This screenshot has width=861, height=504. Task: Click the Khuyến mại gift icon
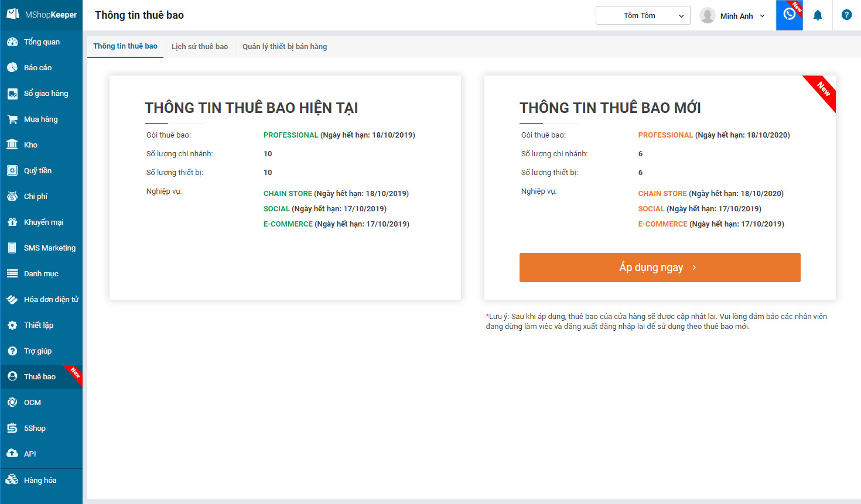coord(12,222)
